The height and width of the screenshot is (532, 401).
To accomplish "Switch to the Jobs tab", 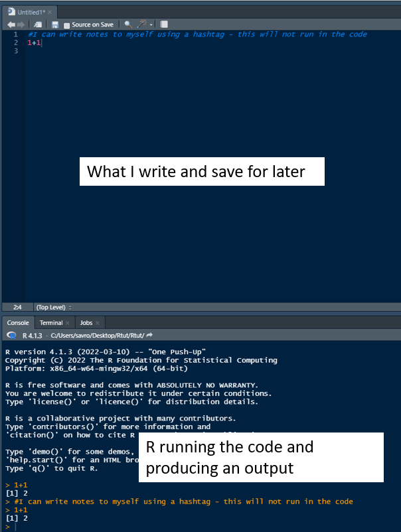I will click(x=86, y=322).
